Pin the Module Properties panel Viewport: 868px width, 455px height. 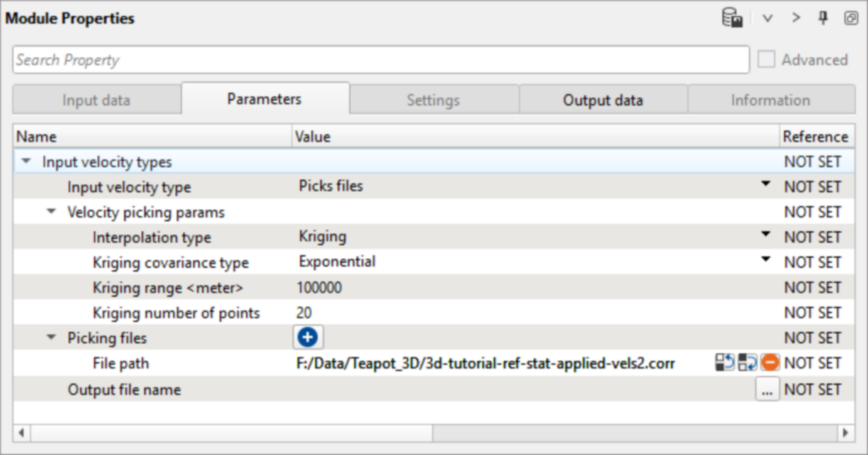[823, 18]
